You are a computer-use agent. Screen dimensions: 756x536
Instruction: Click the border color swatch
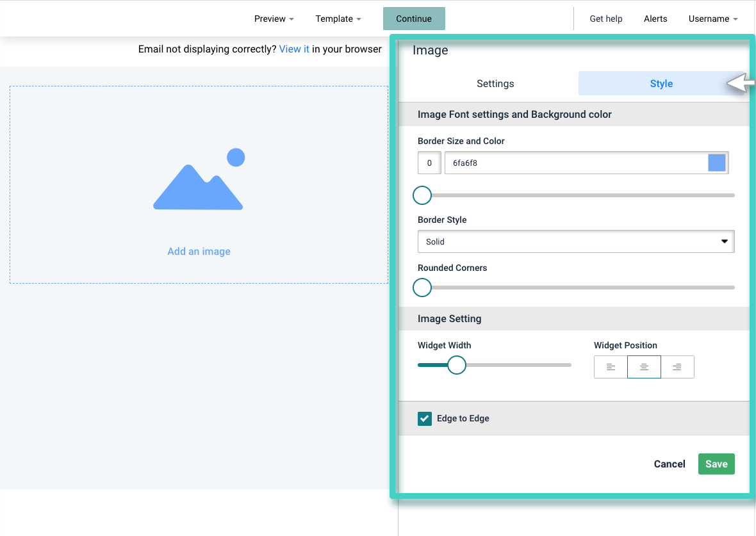click(716, 163)
